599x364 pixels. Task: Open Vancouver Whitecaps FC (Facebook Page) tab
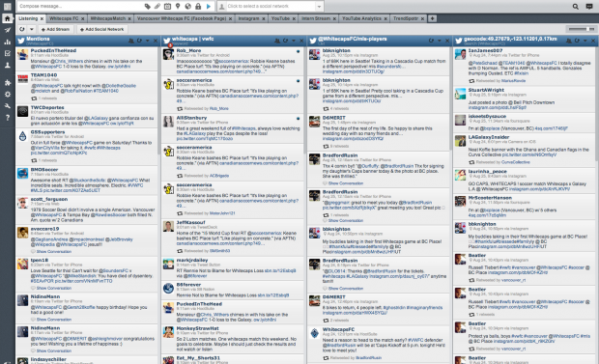(182, 18)
